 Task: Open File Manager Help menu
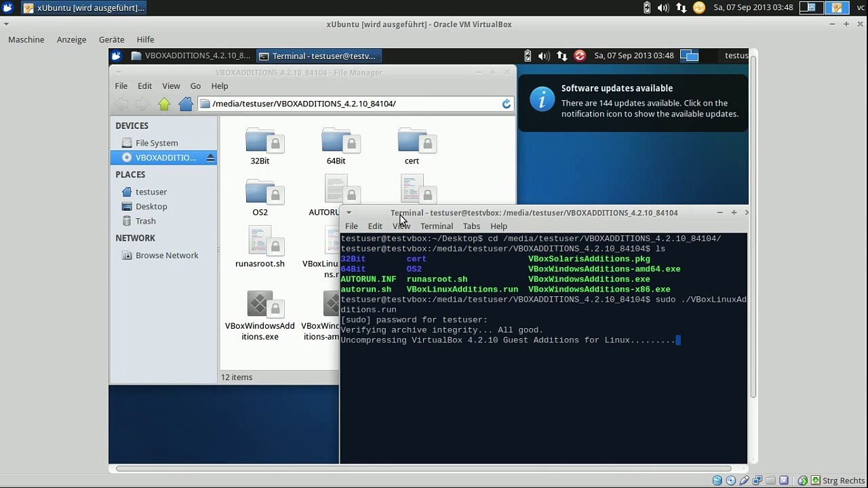click(220, 86)
